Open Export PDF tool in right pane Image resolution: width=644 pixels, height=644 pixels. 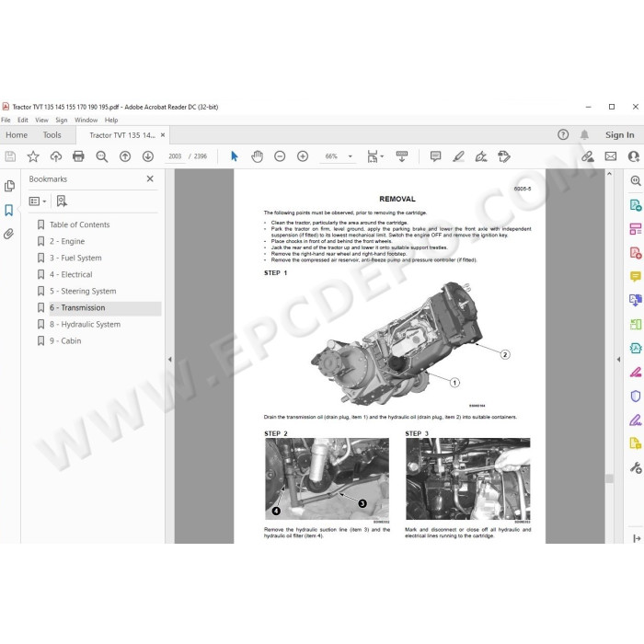pos(636,205)
